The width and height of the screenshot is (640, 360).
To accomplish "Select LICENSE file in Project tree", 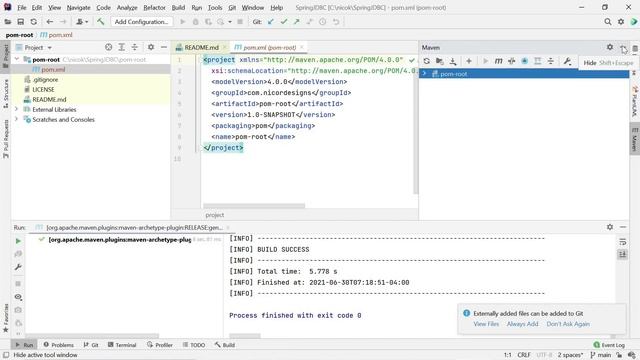I will pyautogui.click(x=43, y=89).
